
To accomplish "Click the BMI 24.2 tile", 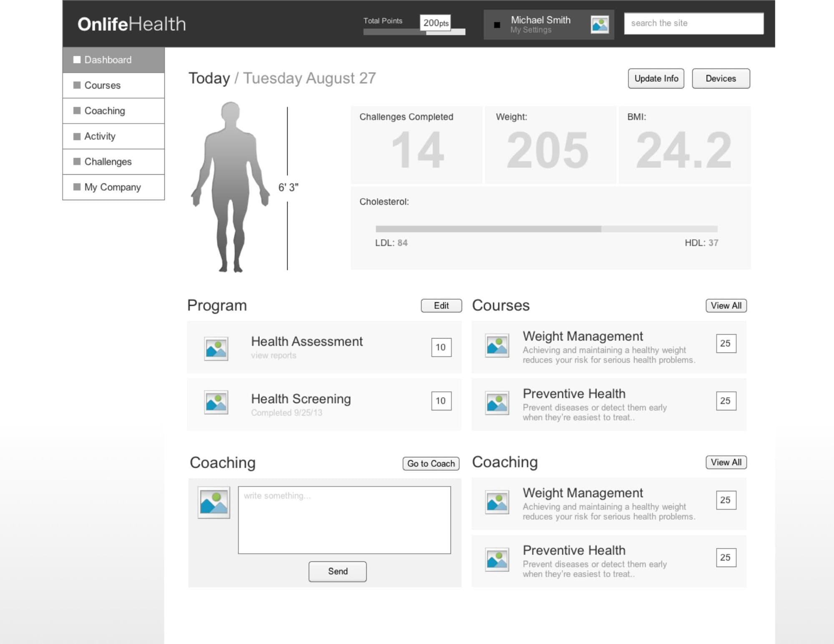I will click(685, 145).
